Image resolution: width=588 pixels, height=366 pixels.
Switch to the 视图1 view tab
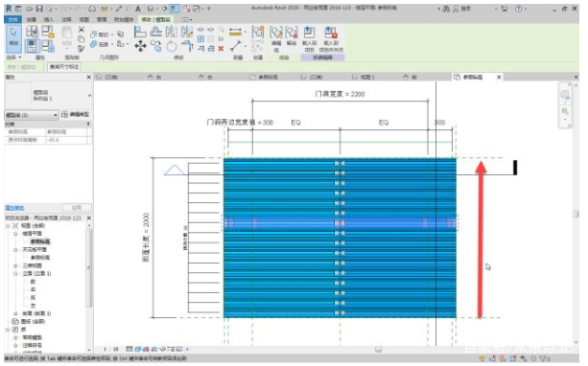364,78
